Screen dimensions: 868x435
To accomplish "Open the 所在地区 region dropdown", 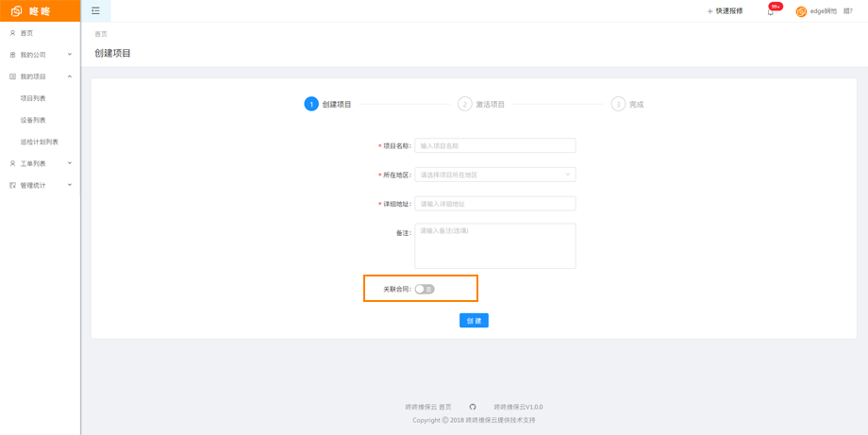I will coord(494,175).
